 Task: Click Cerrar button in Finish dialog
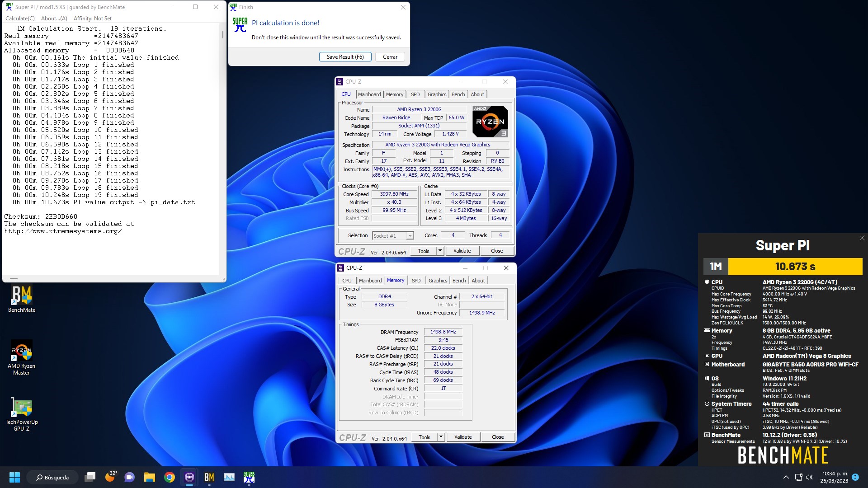pos(390,57)
